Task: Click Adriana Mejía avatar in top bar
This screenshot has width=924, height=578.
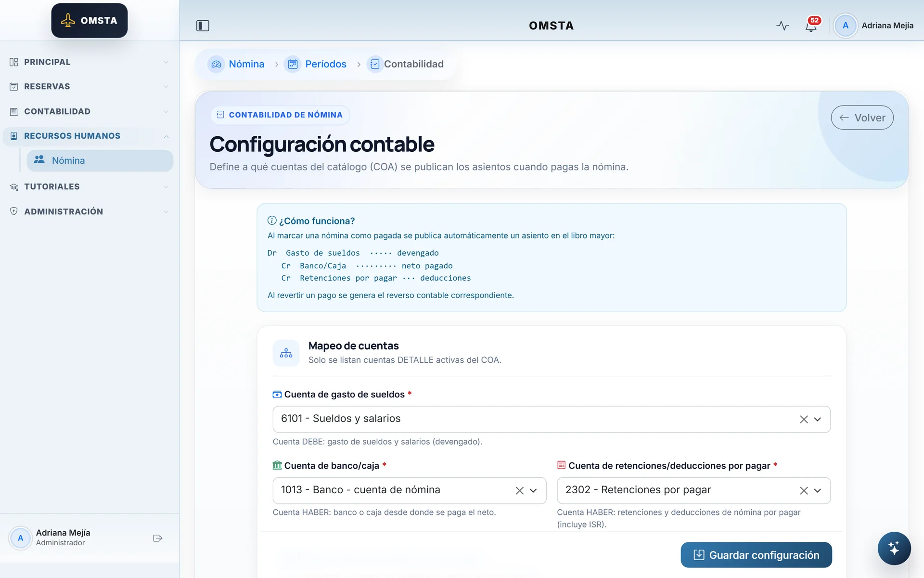Action: coord(845,26)
